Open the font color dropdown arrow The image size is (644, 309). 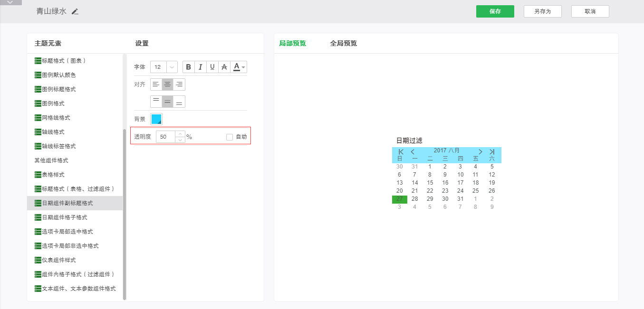[x=244, y=67]
